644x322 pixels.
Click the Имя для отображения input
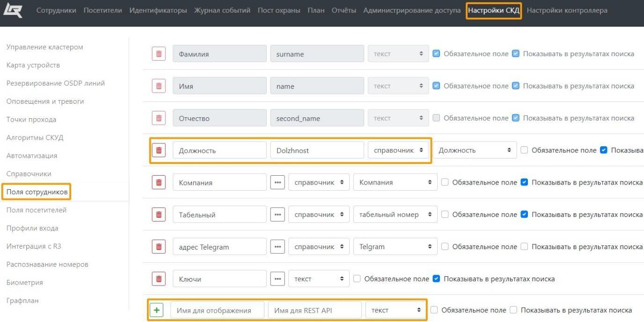[217, 310]
